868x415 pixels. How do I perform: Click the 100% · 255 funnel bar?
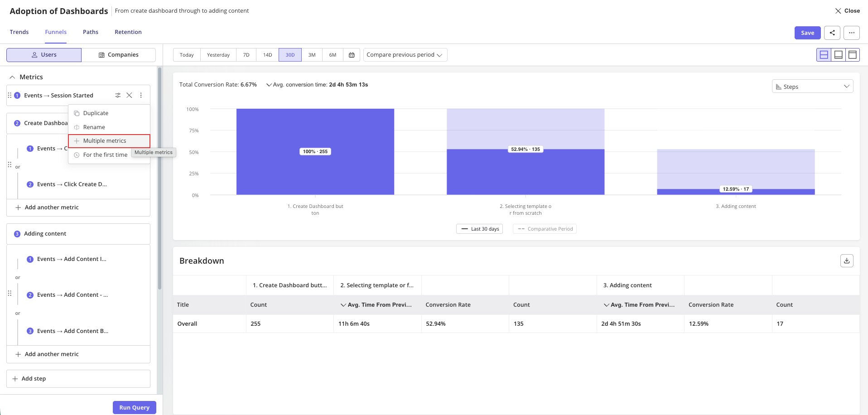315,152
